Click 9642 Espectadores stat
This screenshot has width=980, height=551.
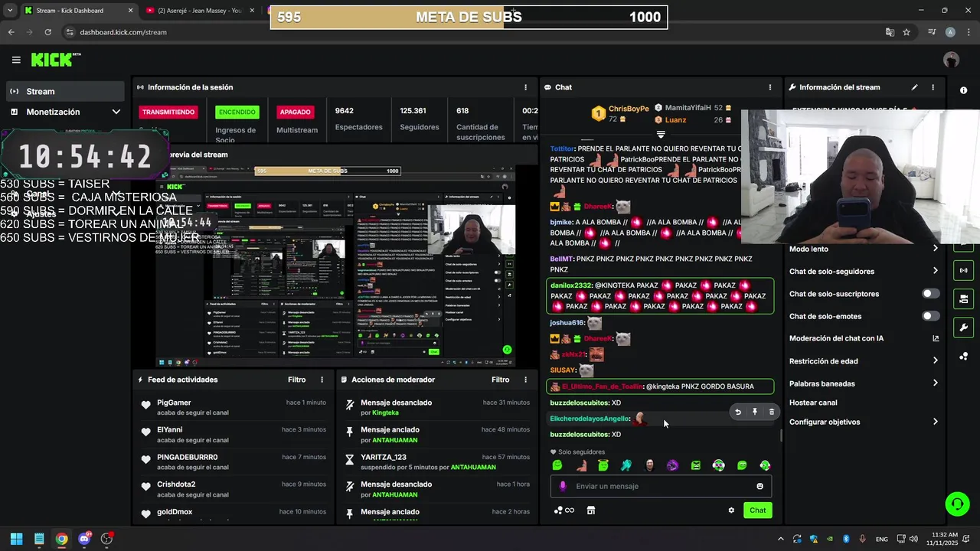(x=358, y=119)
